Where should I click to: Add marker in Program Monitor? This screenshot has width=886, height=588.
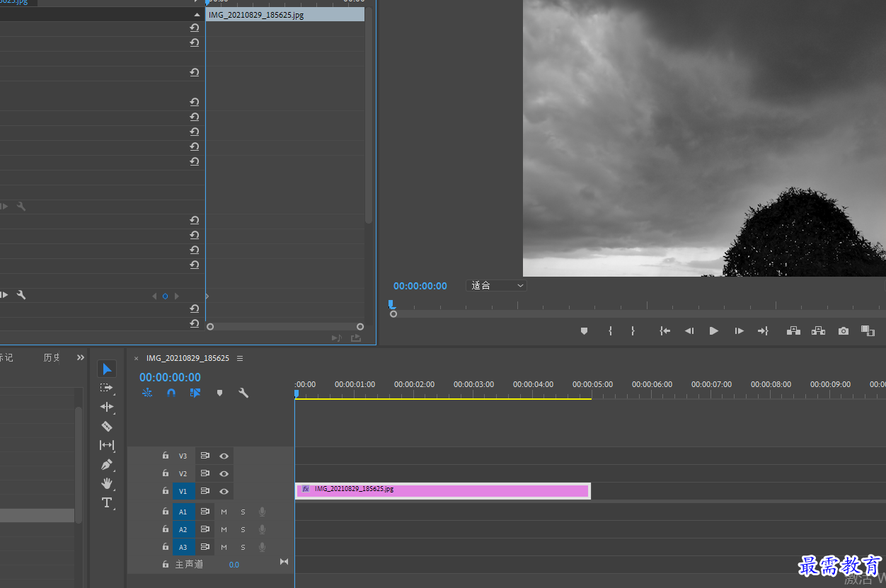(x=584, y=330)
